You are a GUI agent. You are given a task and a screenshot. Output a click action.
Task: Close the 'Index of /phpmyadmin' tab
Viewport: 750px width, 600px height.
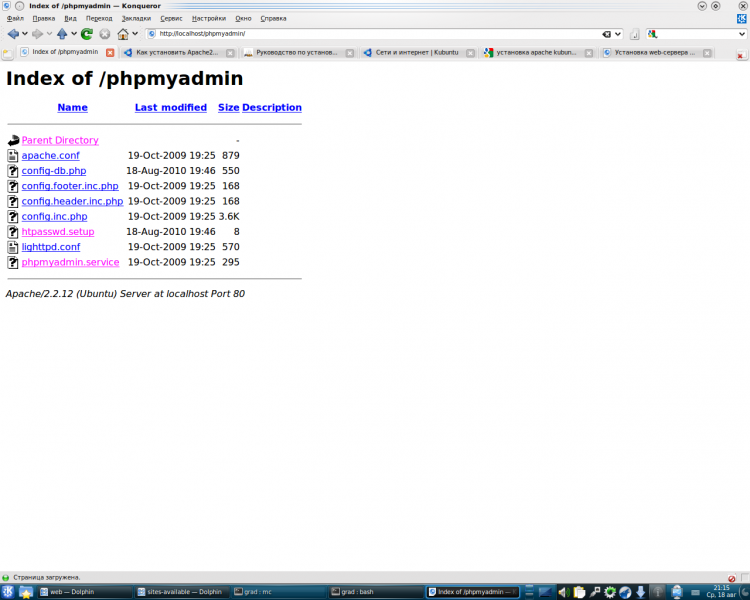[110, 53]
